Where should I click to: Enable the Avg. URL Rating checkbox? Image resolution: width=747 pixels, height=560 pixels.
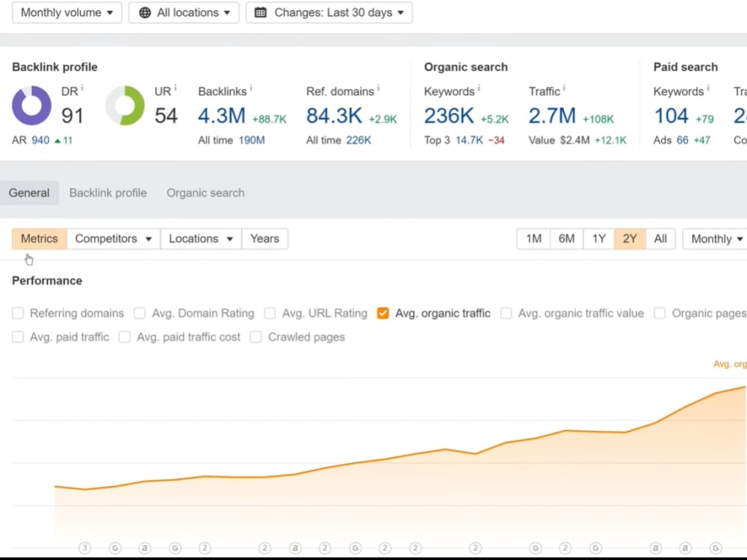[x=270, y=313]
